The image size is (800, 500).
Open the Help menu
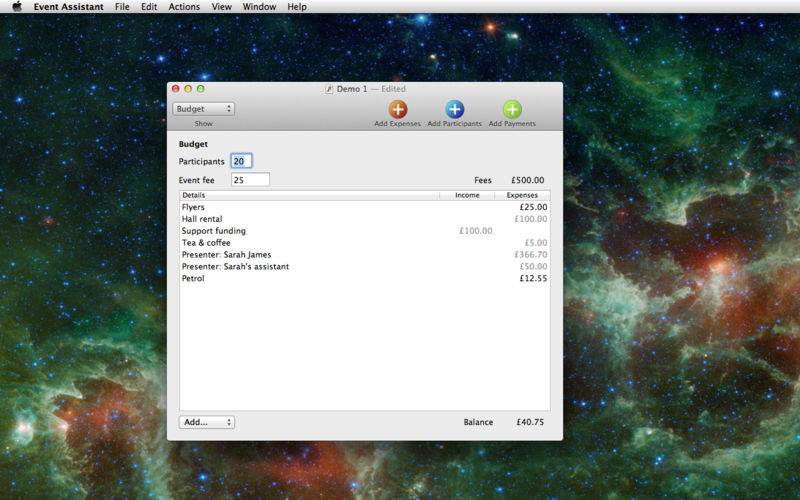coord(297,7)
